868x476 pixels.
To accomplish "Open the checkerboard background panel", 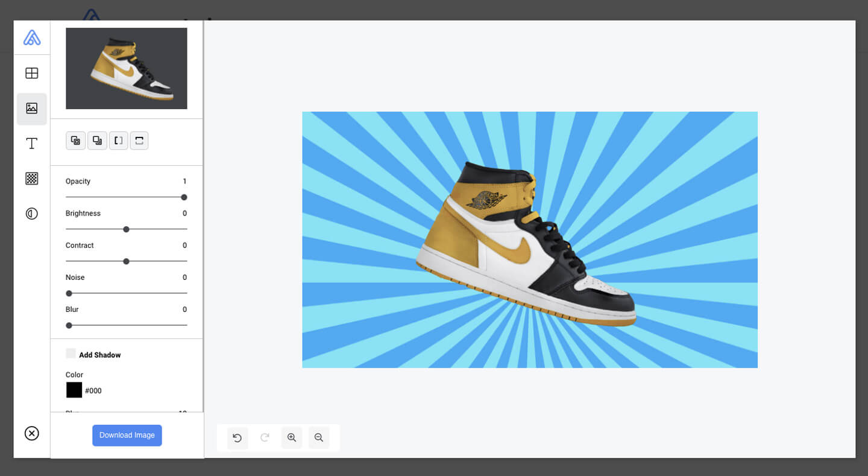I will 32,179.
